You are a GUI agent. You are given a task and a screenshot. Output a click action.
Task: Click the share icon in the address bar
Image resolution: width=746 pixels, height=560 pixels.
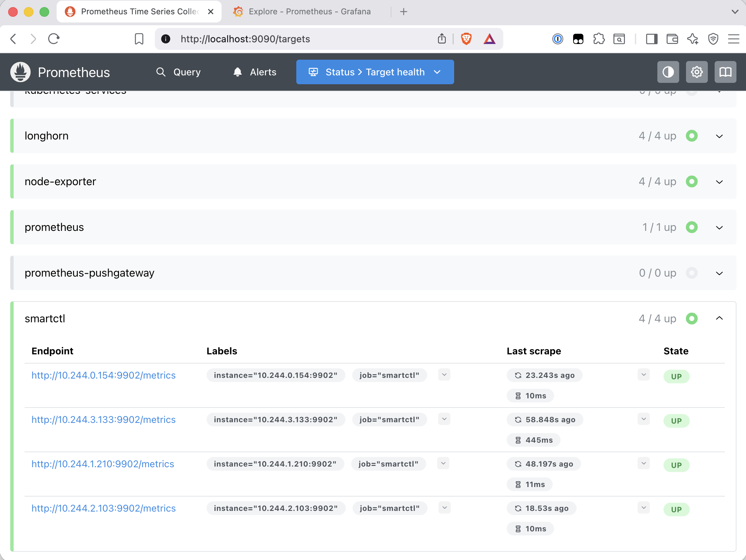click(442, 39)
